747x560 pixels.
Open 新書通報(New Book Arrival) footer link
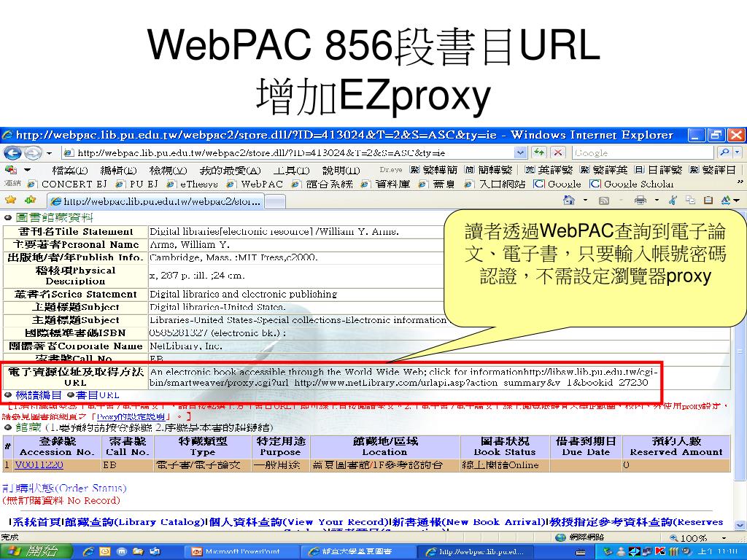[469, 522]
